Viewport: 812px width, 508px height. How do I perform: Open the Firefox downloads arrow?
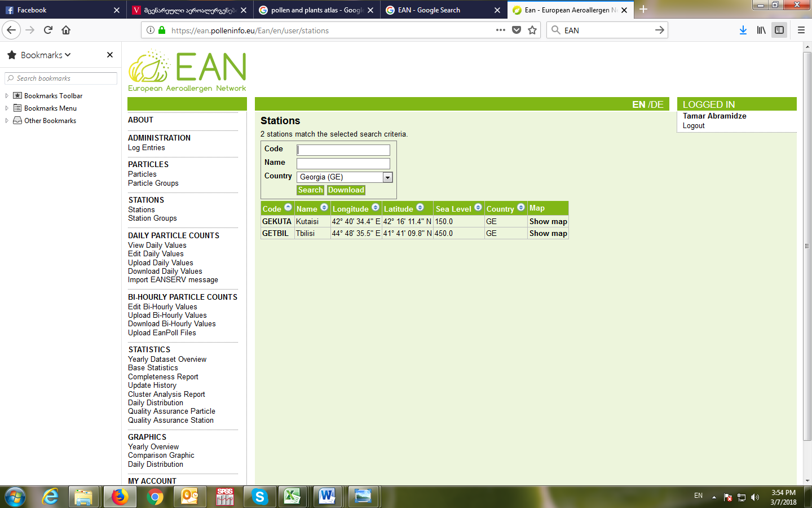[x=743, y=30]
